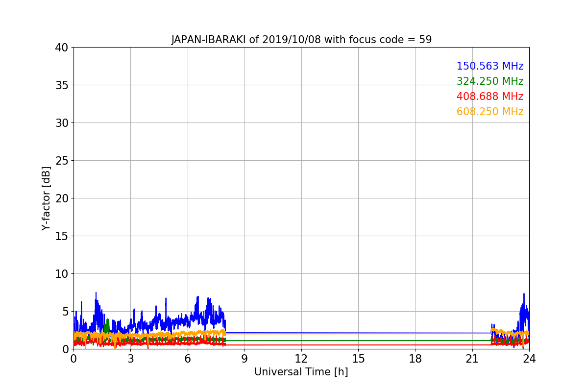The height and width of the screenshot is (392, 588).
Task: Click y-axis tick label 35
Action: pyautogui.click(x=62, y=85)
